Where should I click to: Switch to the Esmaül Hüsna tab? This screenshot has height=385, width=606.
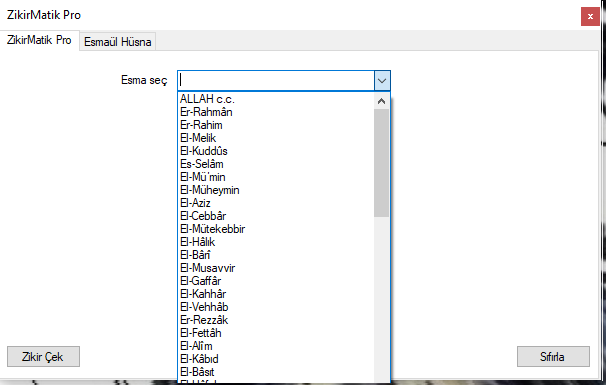tap(117, 41)
